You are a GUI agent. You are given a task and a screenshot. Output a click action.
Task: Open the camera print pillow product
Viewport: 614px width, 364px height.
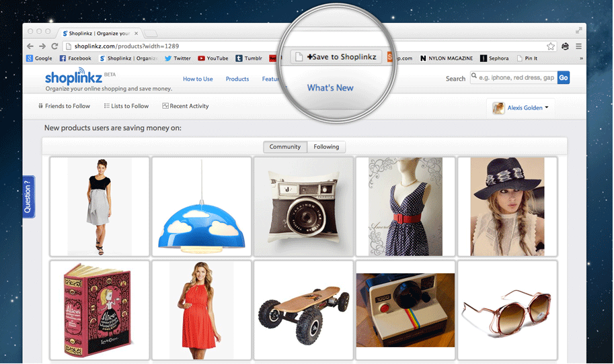click(303, 207)
